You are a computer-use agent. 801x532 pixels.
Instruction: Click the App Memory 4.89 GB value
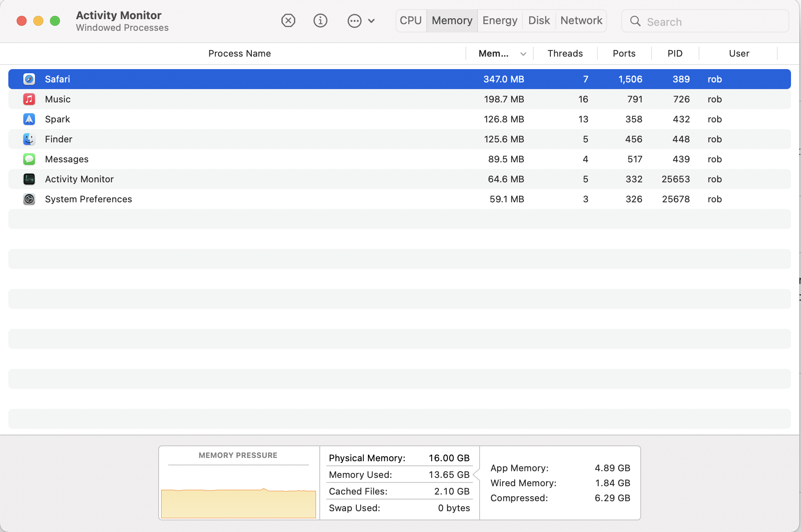coord(612,468)
